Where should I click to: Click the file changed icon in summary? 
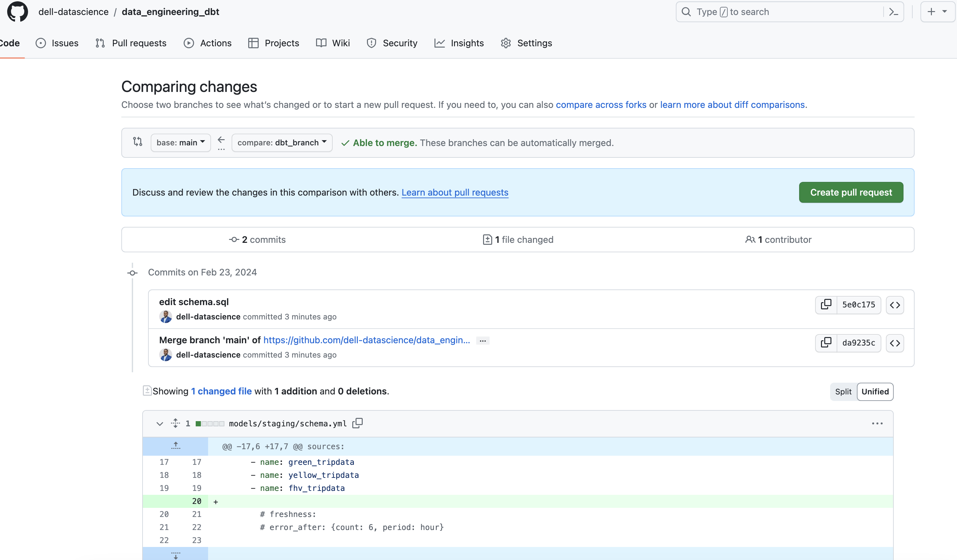487,239
